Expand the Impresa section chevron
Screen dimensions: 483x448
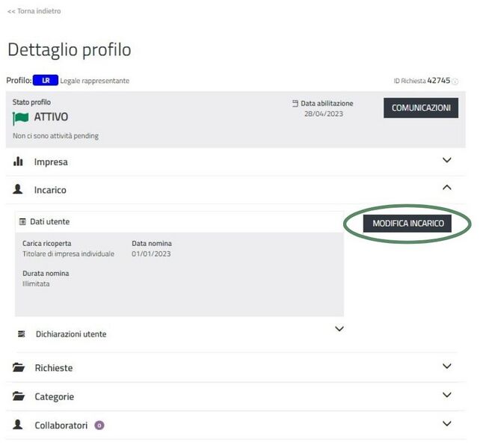pos(447,161)
